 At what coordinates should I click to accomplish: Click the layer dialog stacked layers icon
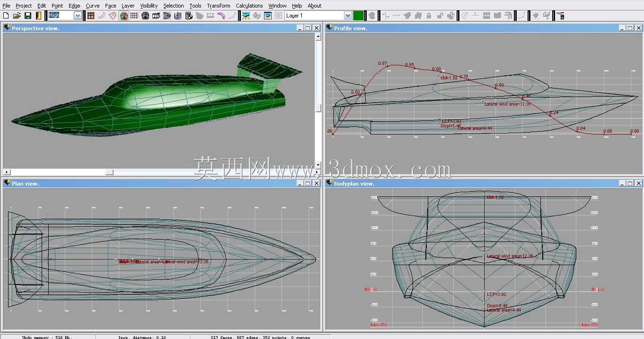(x=246, y=16)
